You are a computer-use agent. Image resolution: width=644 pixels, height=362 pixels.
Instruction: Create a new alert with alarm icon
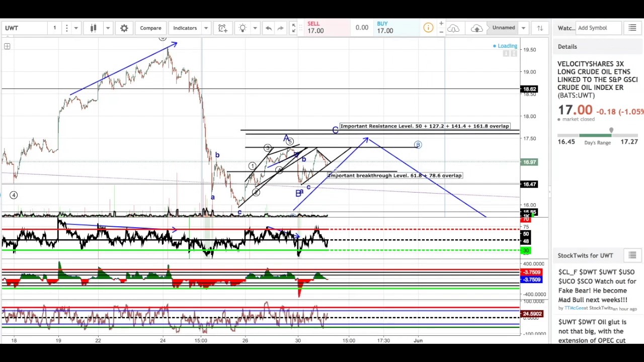[x=222, y=28]
